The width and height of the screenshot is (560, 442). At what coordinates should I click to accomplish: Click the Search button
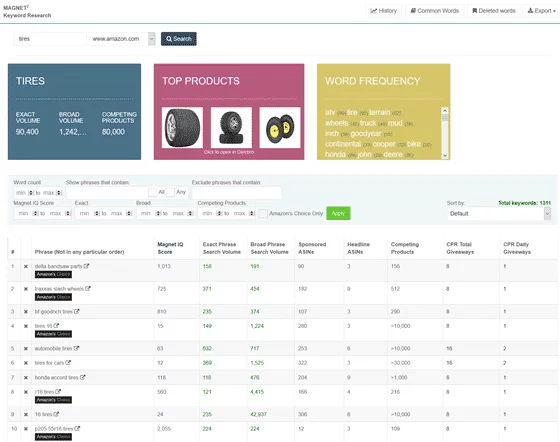[x=179, y=39]
